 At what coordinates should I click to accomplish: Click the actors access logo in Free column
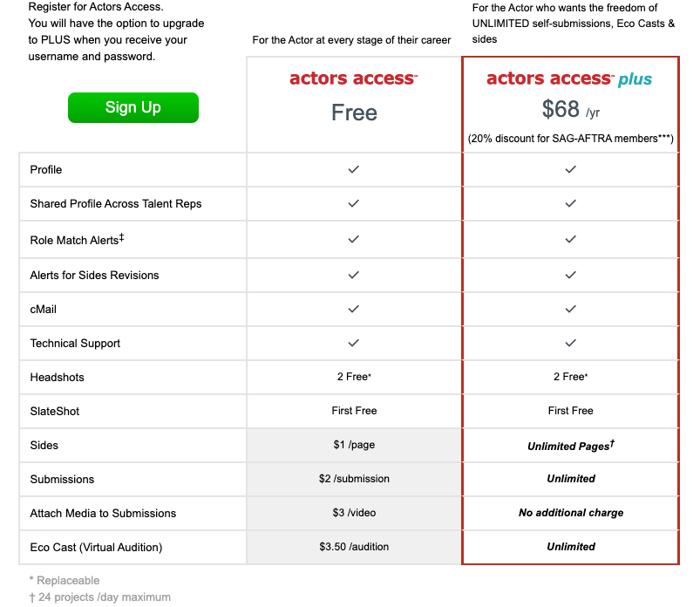pos(353,78)
